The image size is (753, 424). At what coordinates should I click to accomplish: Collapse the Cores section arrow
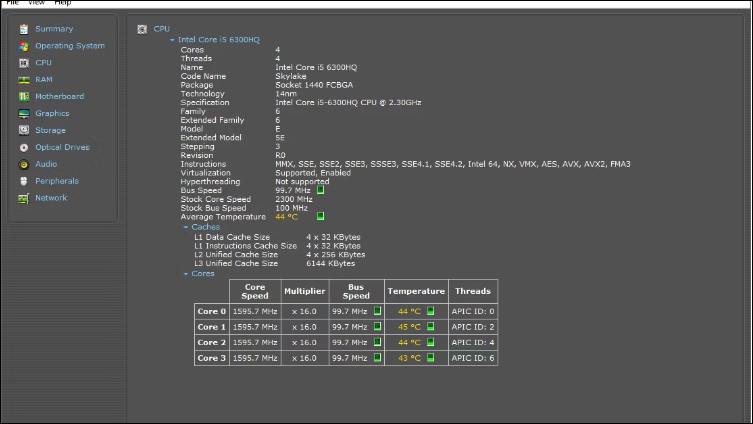(x=185, y=274)
